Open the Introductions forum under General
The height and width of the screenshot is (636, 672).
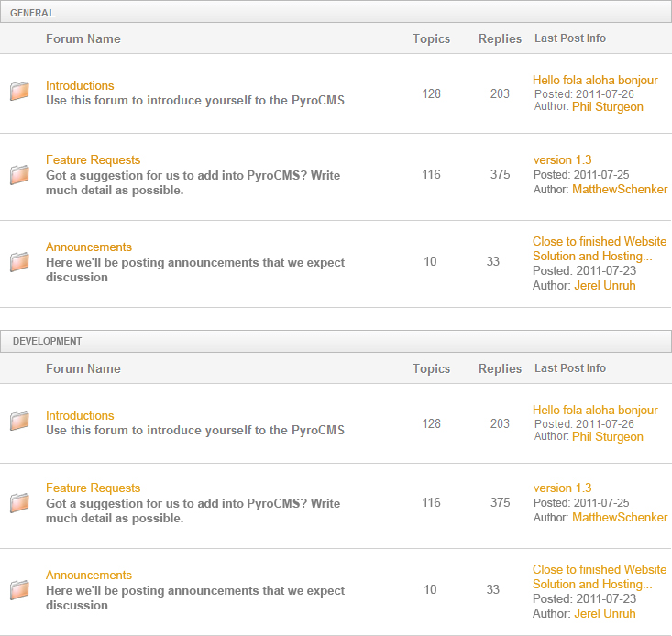click(80, 85)
